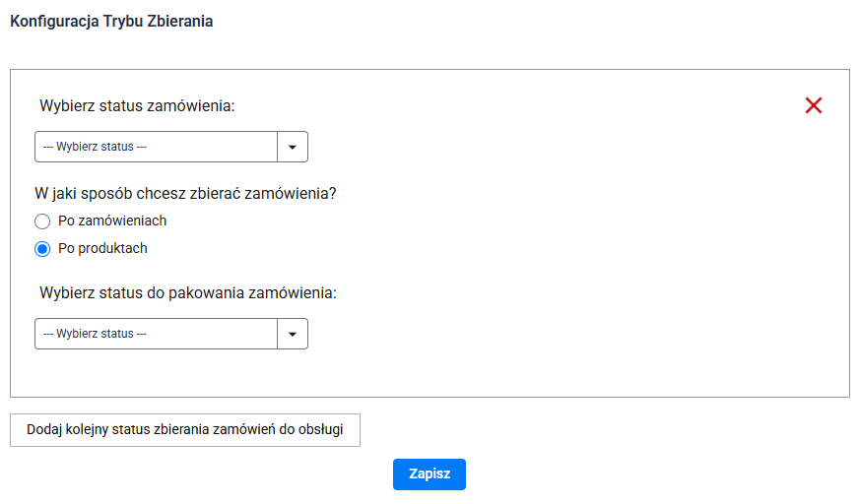Delete this collection status via the cross icon

[814, 105]
